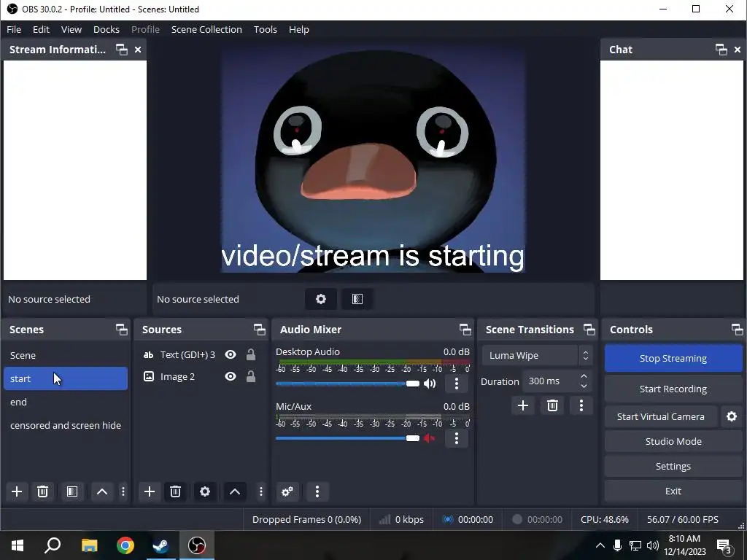Move source up in Sources list
The height and width of the screenshot is (560, 747).
235,491
